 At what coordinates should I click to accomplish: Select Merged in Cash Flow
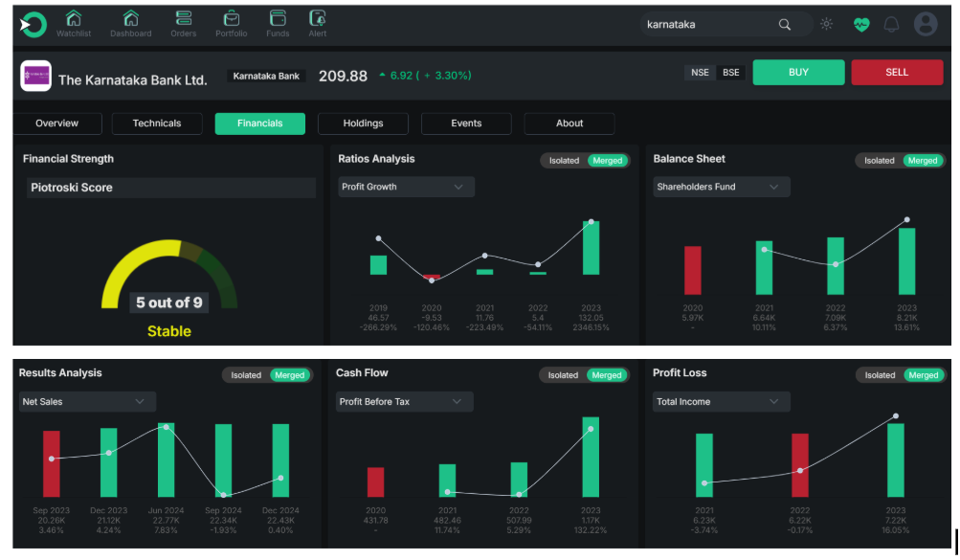coord(606,375)
